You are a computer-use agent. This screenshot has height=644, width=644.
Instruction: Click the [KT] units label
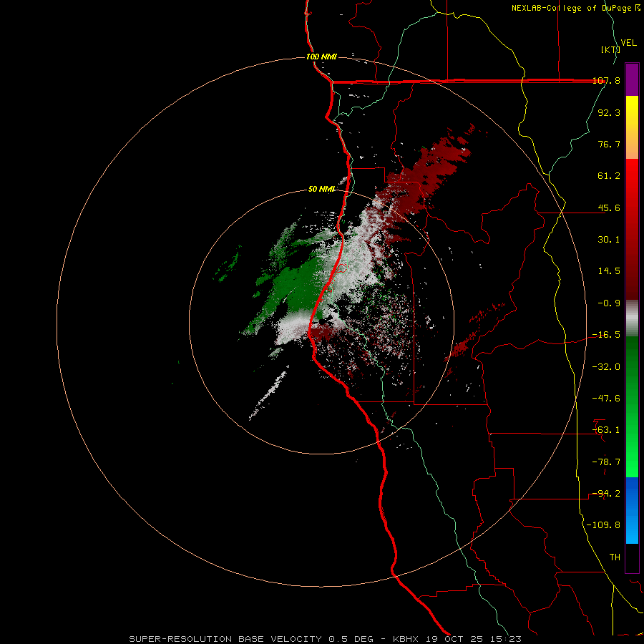pos(610,49)
